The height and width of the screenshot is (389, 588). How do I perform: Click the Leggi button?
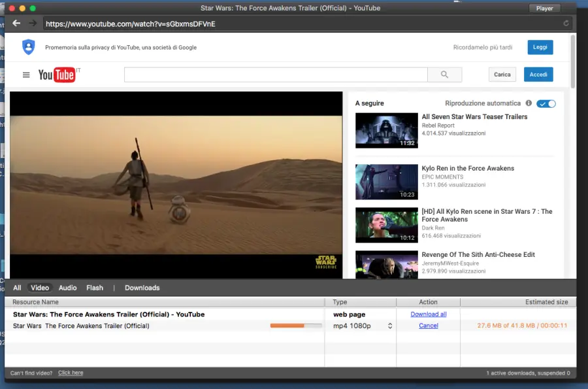[540, 46]
